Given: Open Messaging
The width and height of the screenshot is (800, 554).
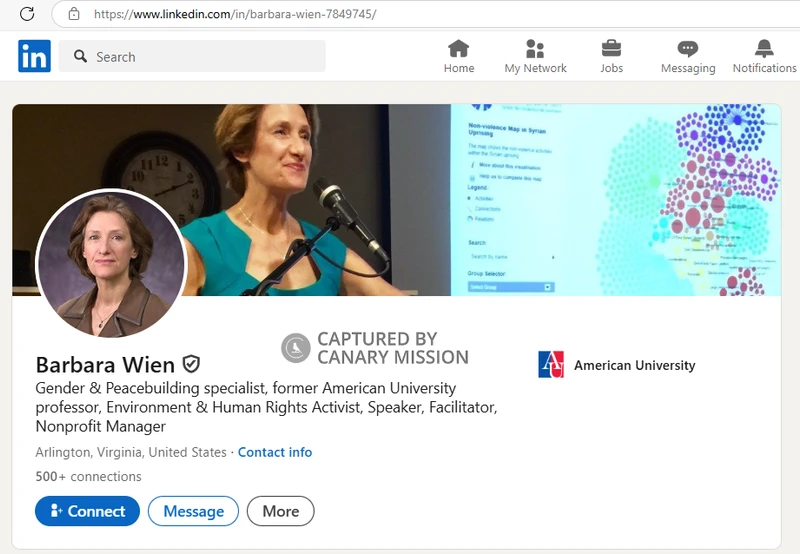Looking at the screenshot, I should pos(688,57).
